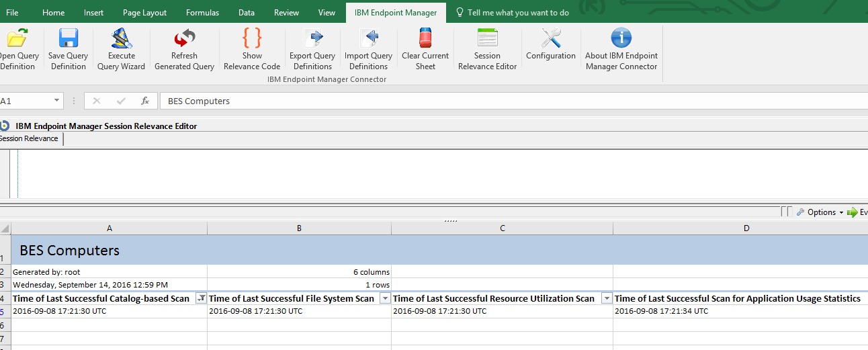Screen dimensions: 868x350
Task: Open the Session Relevance Editor
Action: pyautogui.click(x=487, y=49)
